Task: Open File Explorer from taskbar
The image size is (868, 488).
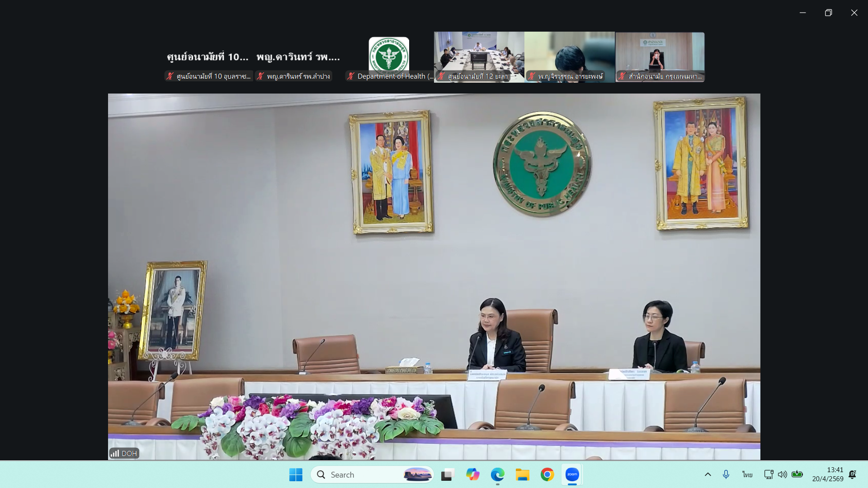Action: (522, 474)
